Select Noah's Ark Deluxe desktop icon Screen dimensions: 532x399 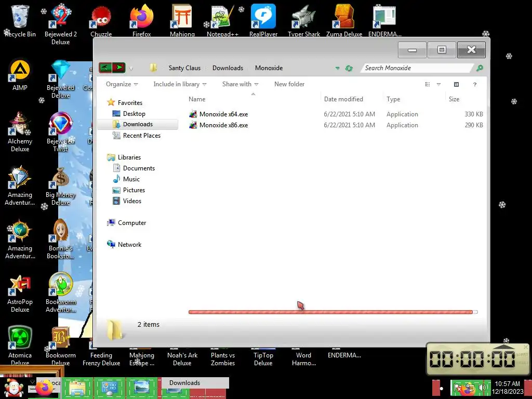tap(182, 358)
